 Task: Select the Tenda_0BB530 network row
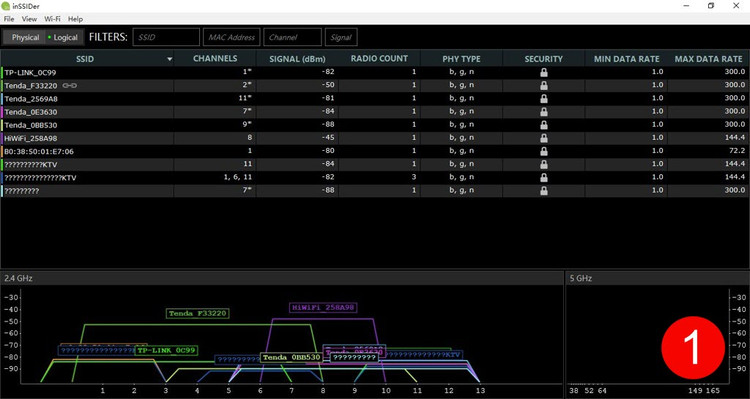(375, 125)
